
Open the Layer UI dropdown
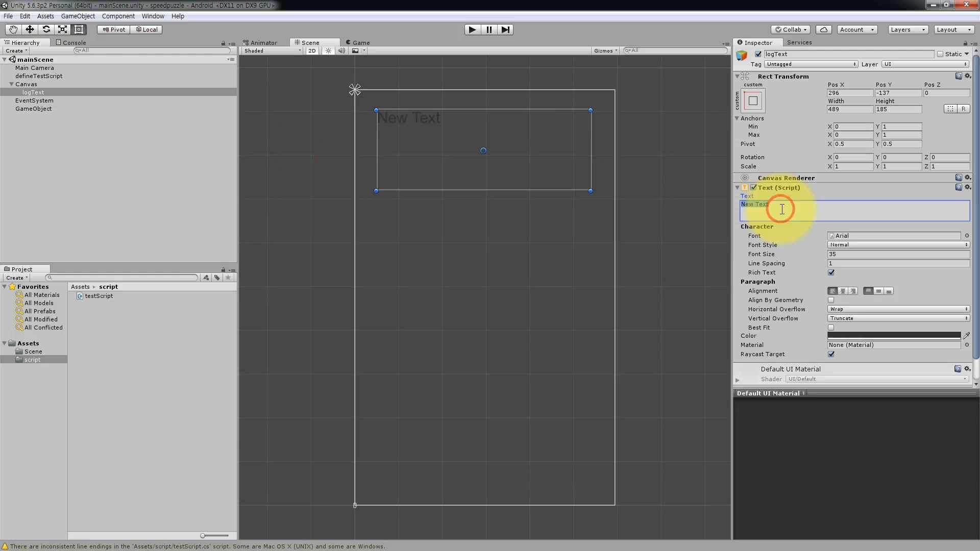tap(925, 64)
